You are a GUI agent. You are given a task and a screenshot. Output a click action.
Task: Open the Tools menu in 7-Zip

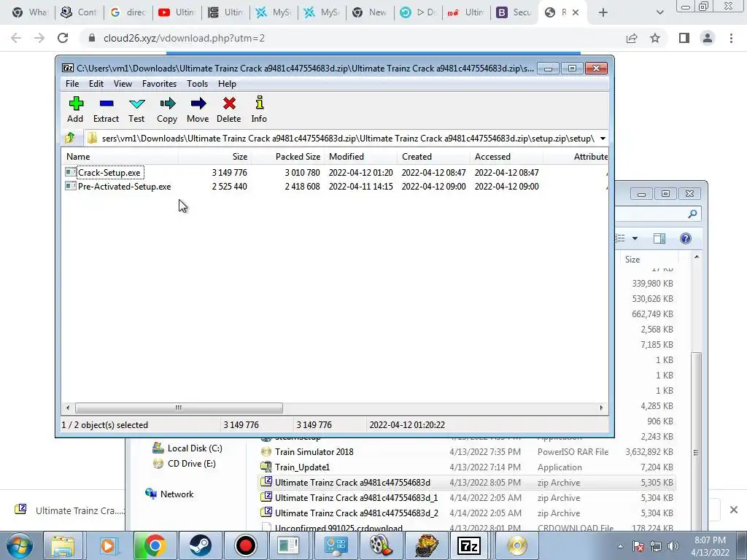point(197,84)
